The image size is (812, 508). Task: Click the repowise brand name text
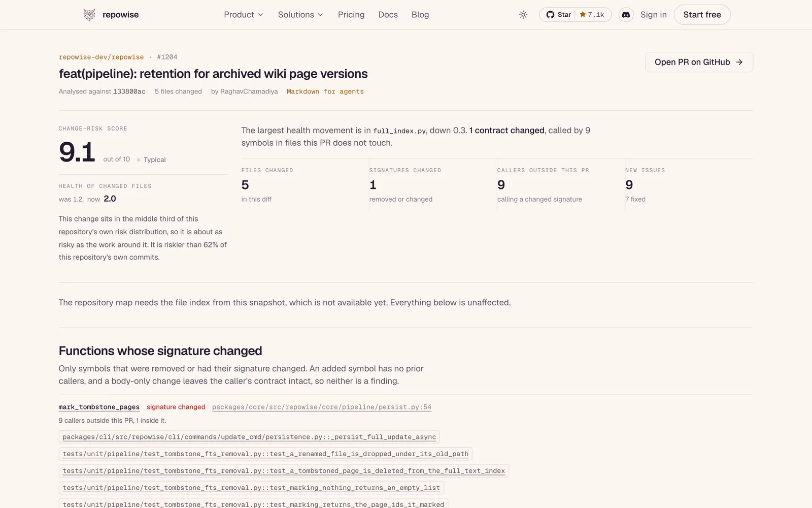click(121, 15)
